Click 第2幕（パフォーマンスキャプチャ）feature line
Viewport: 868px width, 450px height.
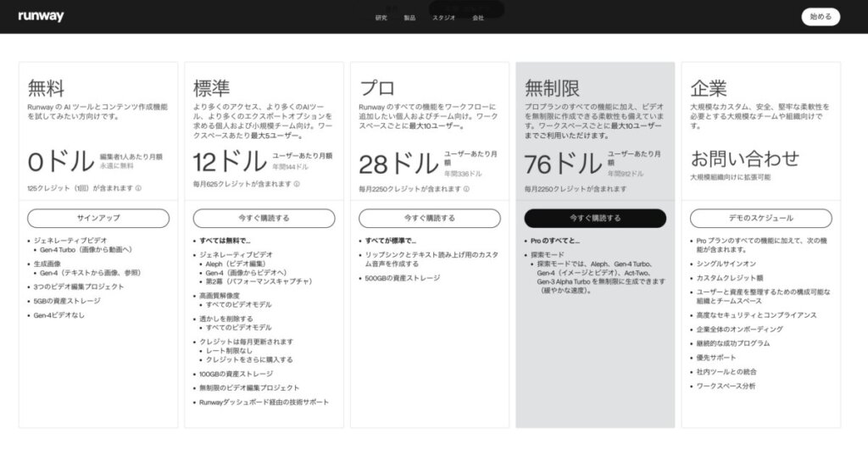259,281
